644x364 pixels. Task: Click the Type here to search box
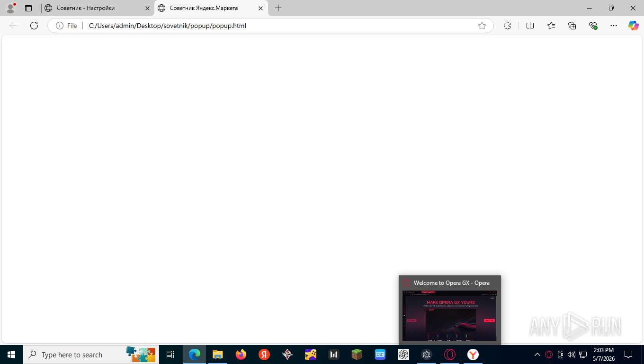click(91, 355)
